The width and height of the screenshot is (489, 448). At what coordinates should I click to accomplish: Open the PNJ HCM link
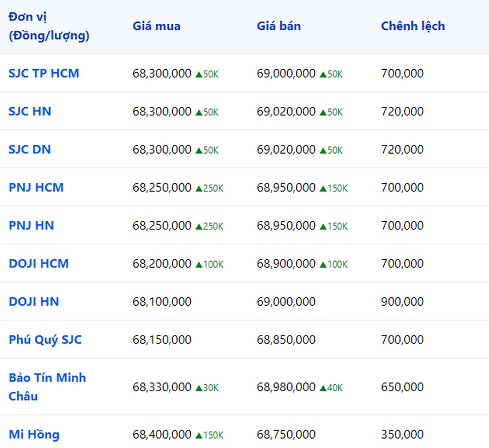click(36, 188)
